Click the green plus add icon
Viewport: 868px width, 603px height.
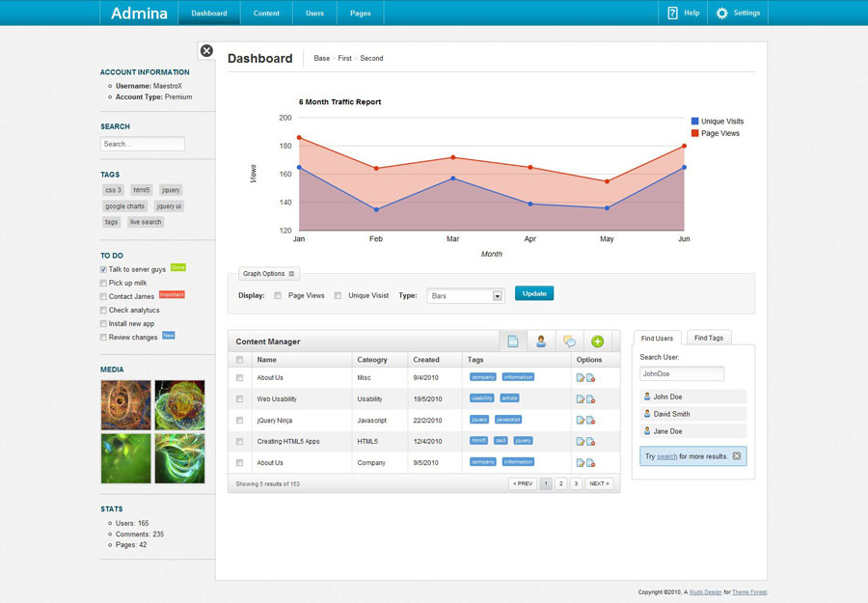[597, 342]
